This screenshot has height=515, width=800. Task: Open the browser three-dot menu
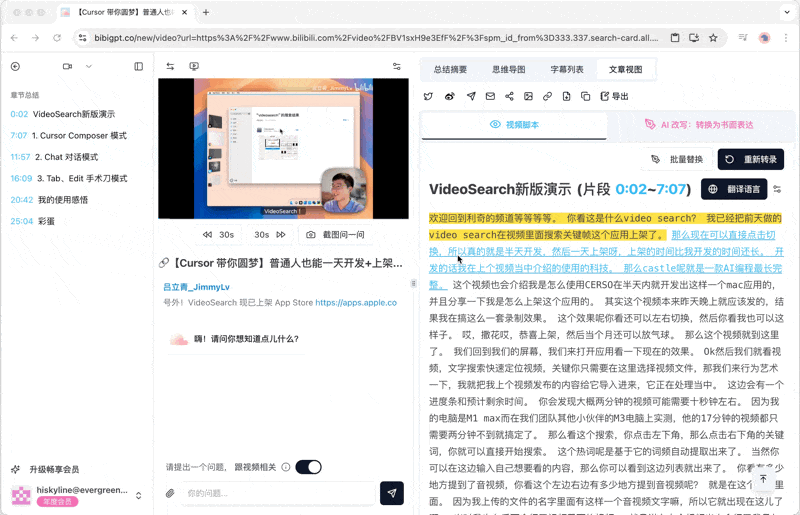(x=786, y=38)
